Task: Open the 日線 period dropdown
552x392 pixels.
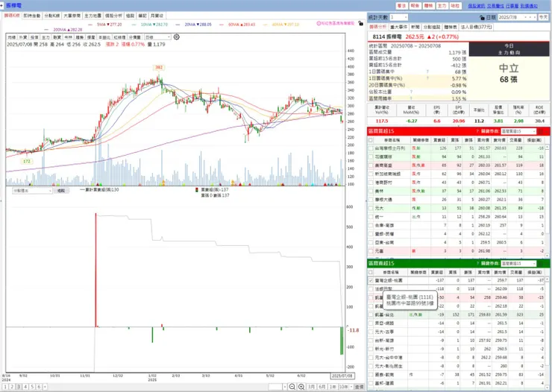Action: 158,37
